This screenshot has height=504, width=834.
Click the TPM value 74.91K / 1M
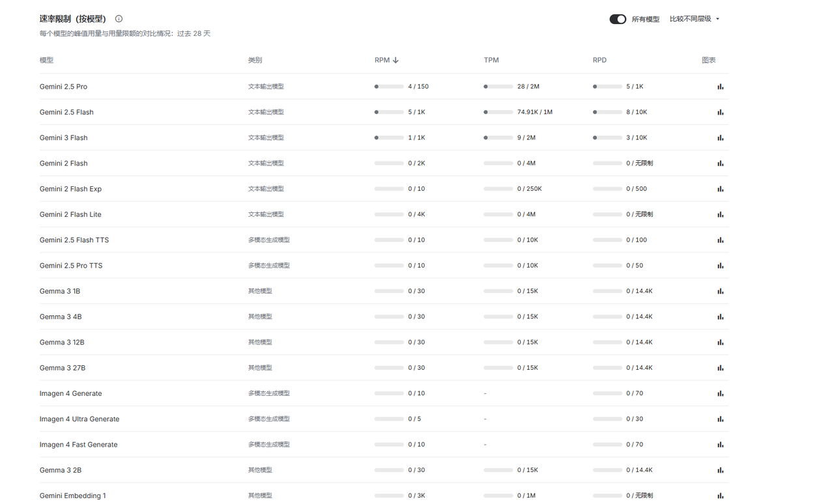point(535,112)
